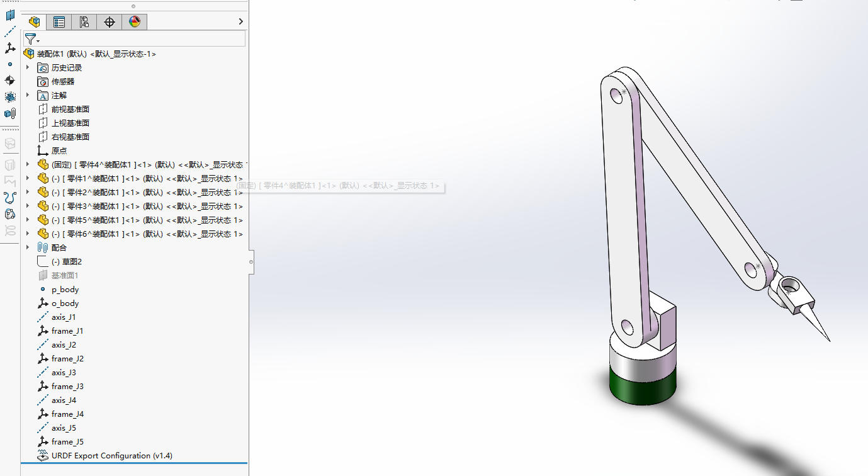Select the Coordinate System tool in sidebar
868x476 pixels.
tap(10, 48)
